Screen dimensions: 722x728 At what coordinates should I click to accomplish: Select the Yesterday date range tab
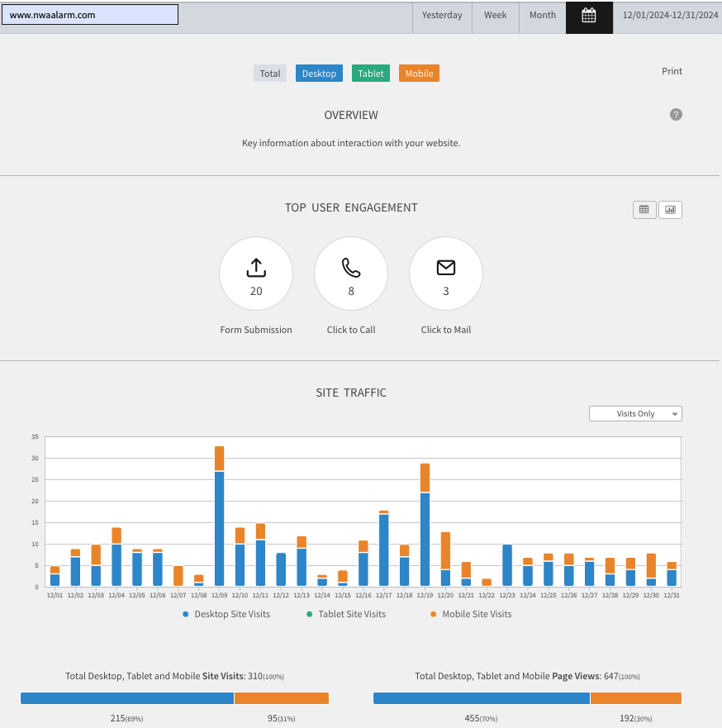(x=442, y=16)
